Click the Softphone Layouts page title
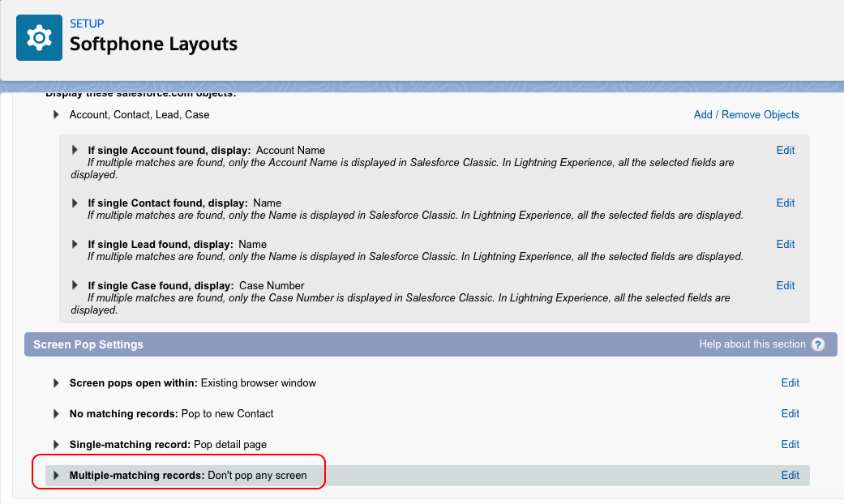The height and width of the screenshot is (504, 844). point(153,44)
